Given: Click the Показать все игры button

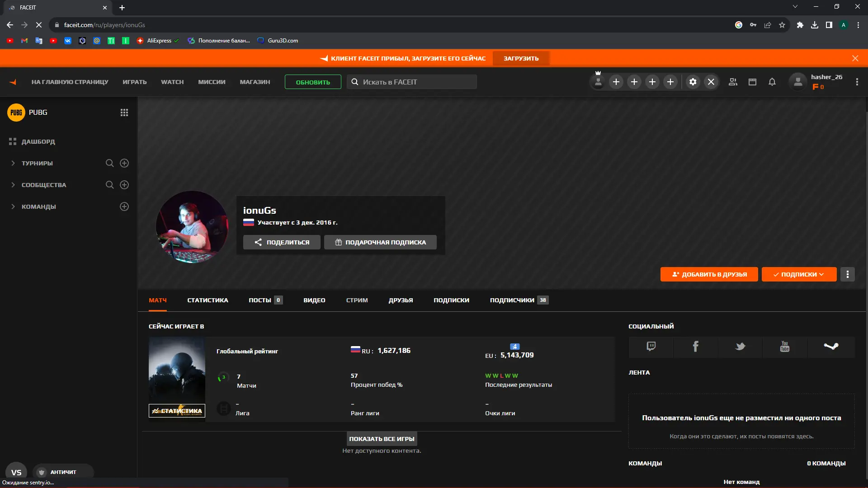Looking at the screenshot, I should (382, 439).
